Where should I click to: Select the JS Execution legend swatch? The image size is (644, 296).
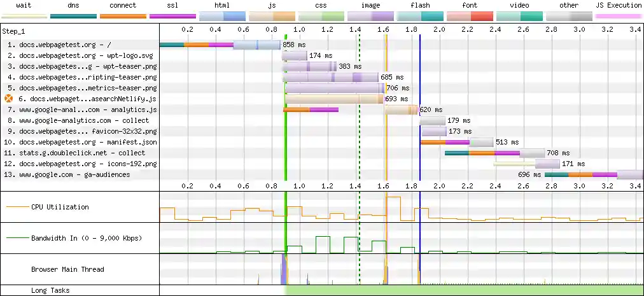pos(618,15)
